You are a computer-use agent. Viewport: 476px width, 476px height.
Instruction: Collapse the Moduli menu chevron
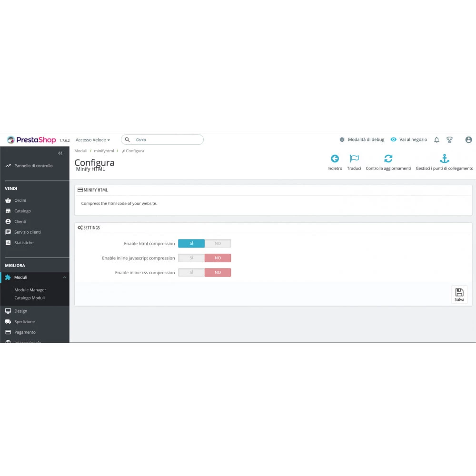64,278
